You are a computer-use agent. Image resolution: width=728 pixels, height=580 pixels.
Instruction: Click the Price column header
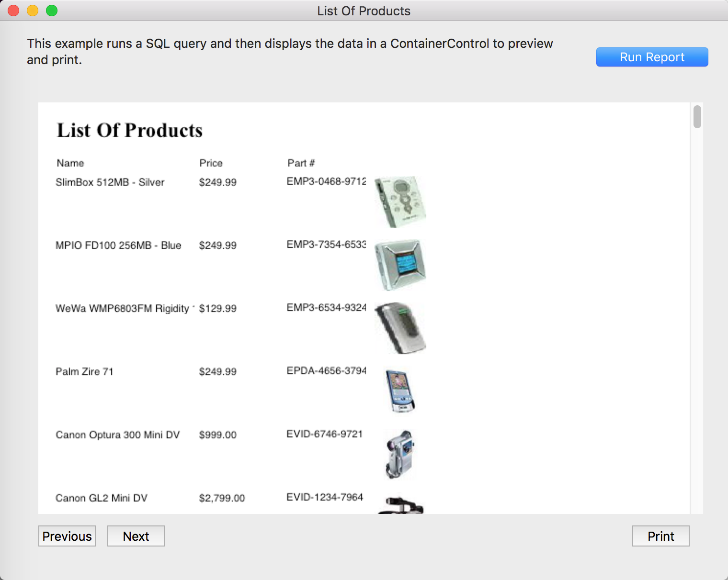click(211, 163)
